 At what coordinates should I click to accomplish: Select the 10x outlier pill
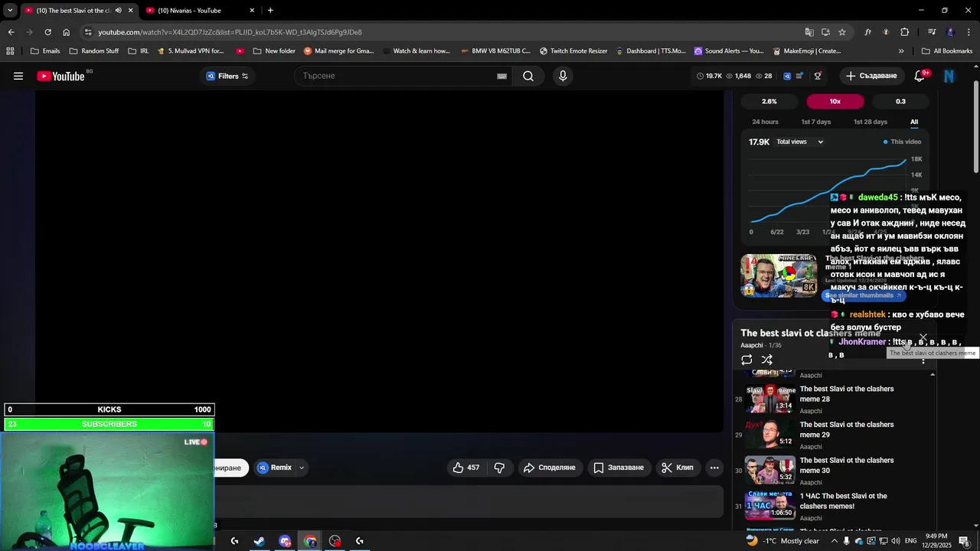(x=835, y=101)
